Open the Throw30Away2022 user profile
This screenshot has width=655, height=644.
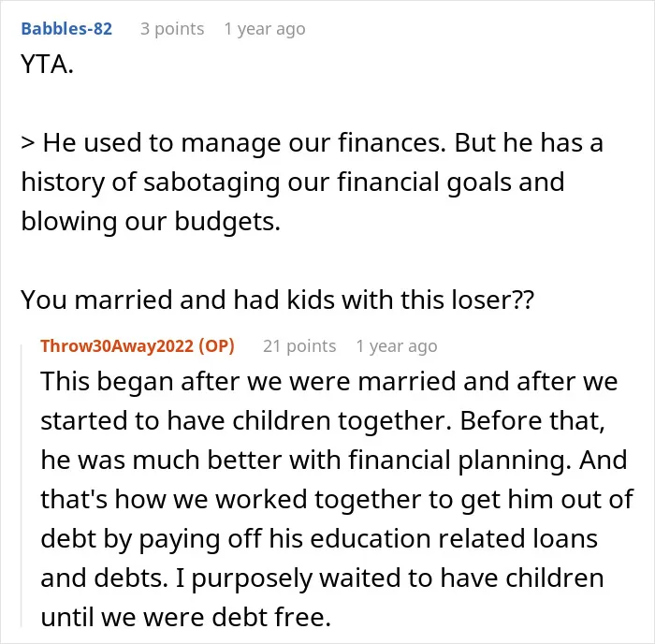[117, 346]
